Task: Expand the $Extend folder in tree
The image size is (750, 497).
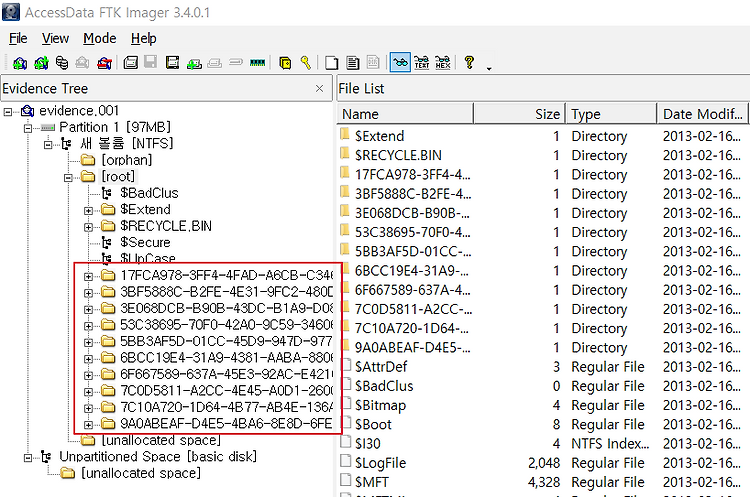Action: point(88,210)
